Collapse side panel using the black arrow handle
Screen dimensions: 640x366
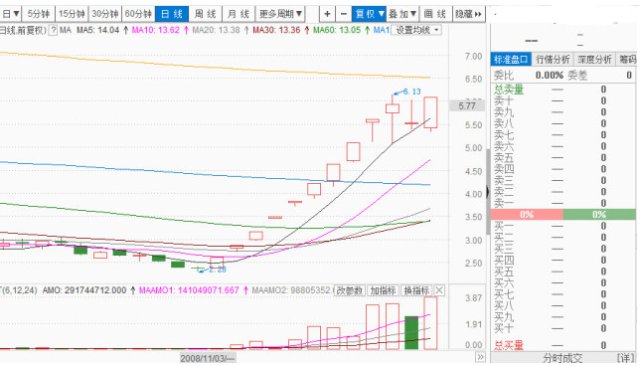coord(487,192)
